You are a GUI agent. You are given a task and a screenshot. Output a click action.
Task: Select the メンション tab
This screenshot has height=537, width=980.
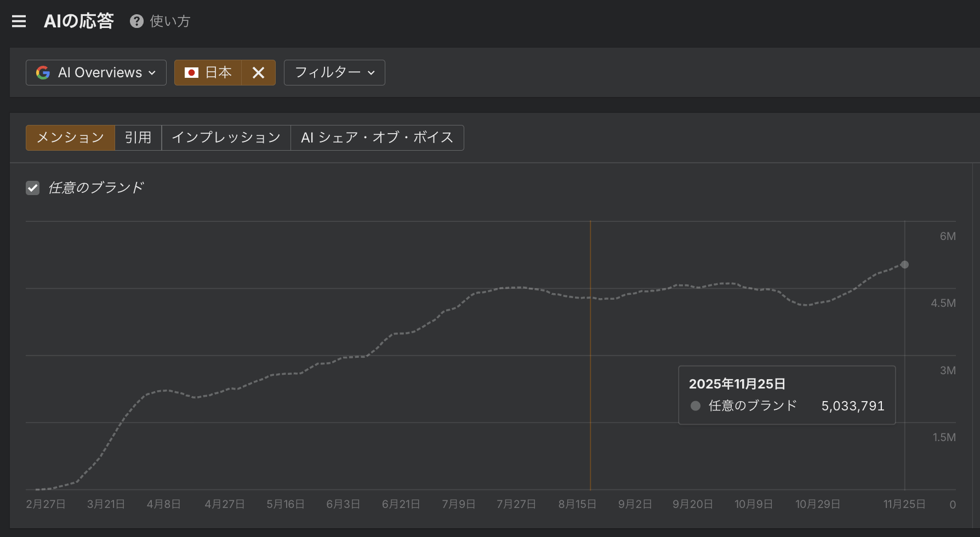tap(70, 138)
